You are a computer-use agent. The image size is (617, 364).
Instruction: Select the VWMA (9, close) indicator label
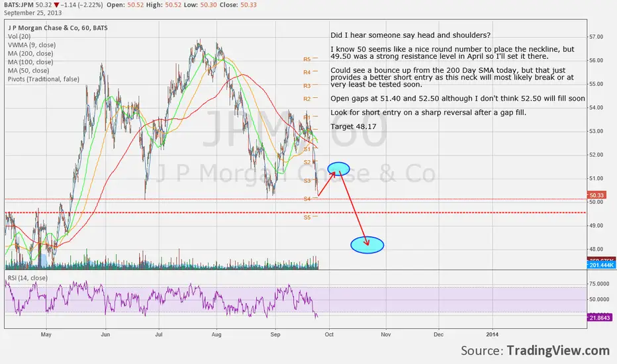(x=32, y=45)
